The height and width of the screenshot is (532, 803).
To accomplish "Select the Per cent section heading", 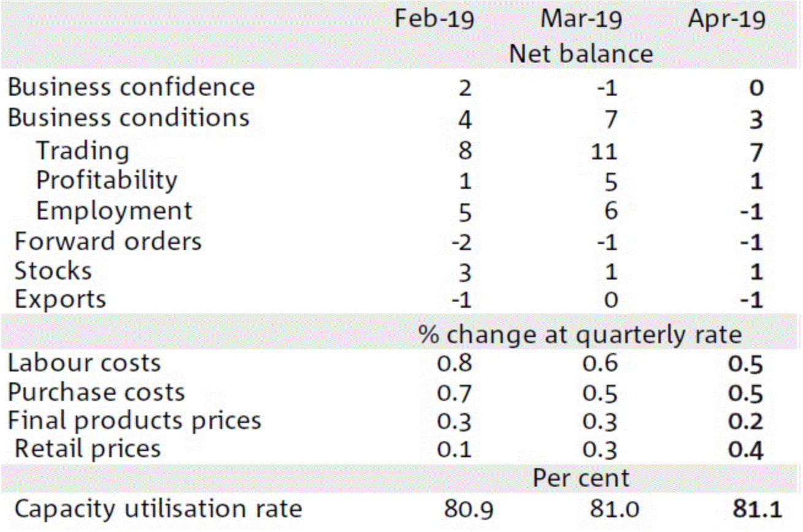I will tap(581, 478).
